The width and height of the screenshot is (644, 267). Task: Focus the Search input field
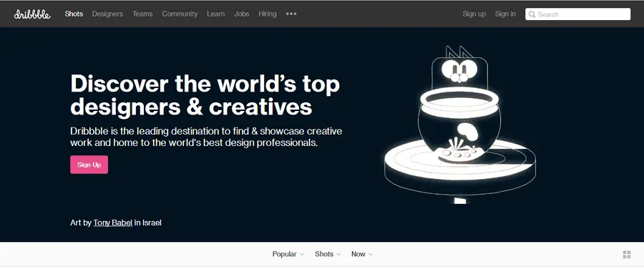578,14
